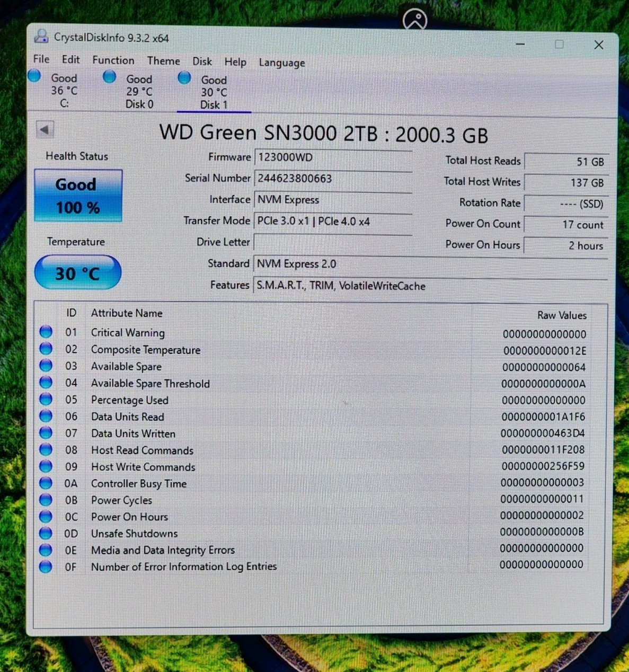Viewport: 629px width, 672px height.
Task: Click status orb of Unsafe Shutdowns row
Action: coord(46,533)
